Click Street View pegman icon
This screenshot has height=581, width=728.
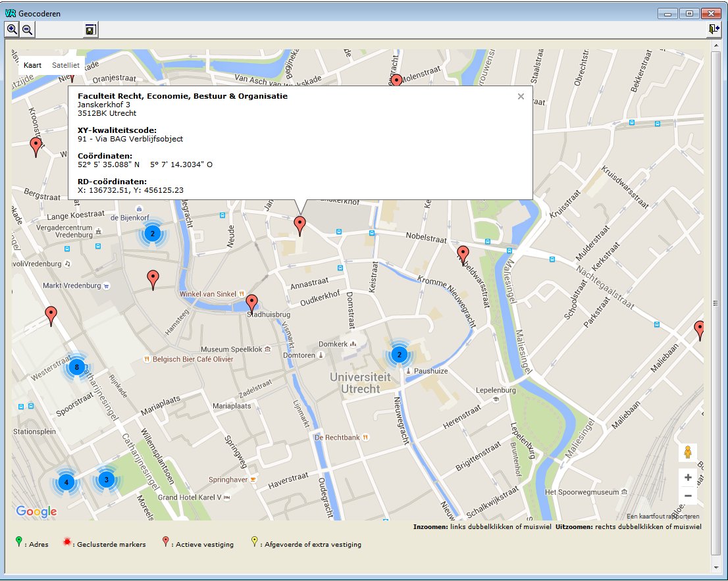click(688, 452)
